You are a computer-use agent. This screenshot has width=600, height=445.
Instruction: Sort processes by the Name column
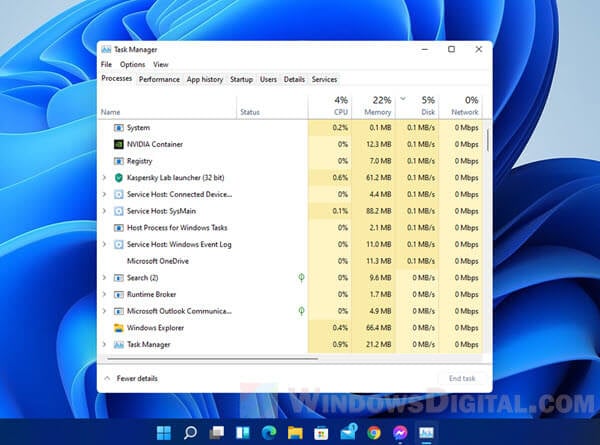pos(167,106)
